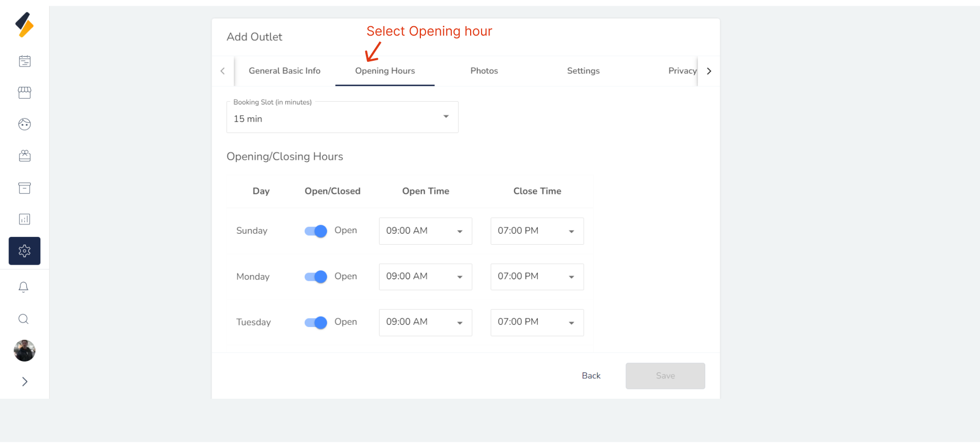
Task: Open the customers face icon
Action: pyautogui.click(x=25, y=124)
